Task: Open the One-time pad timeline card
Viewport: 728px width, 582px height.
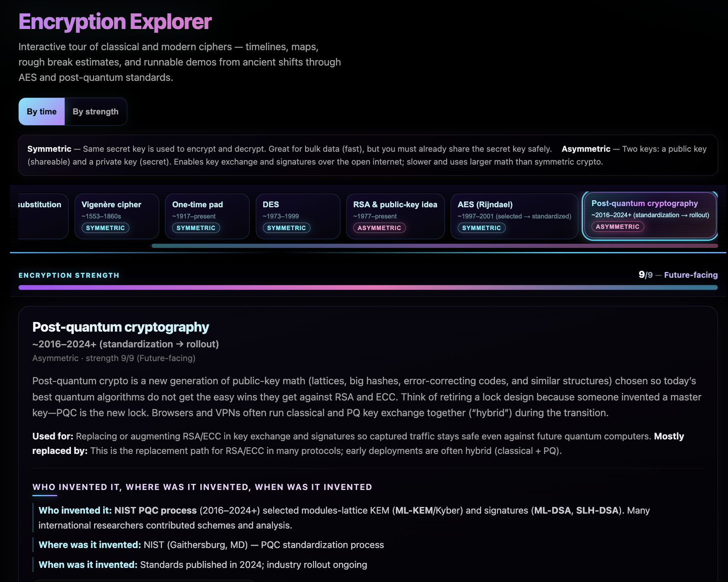Action: (x=207, y=216)
